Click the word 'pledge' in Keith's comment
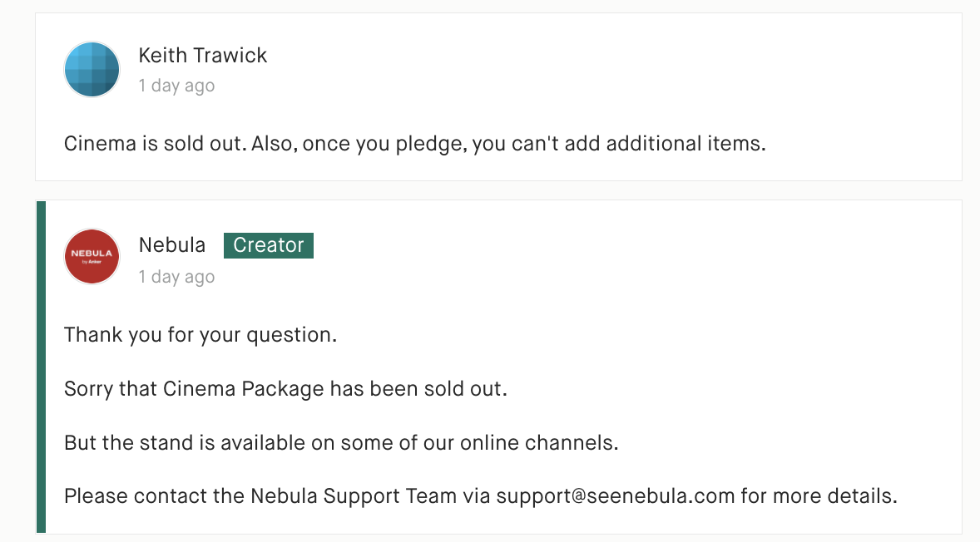Viewport: 980px width, 542px height. coord(431,145)
